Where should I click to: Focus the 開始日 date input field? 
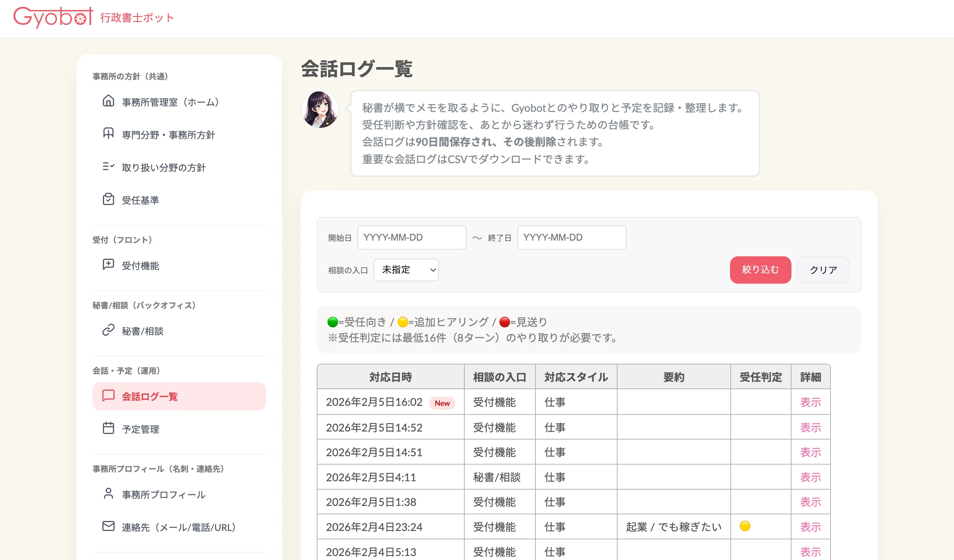tap(412, 238)
